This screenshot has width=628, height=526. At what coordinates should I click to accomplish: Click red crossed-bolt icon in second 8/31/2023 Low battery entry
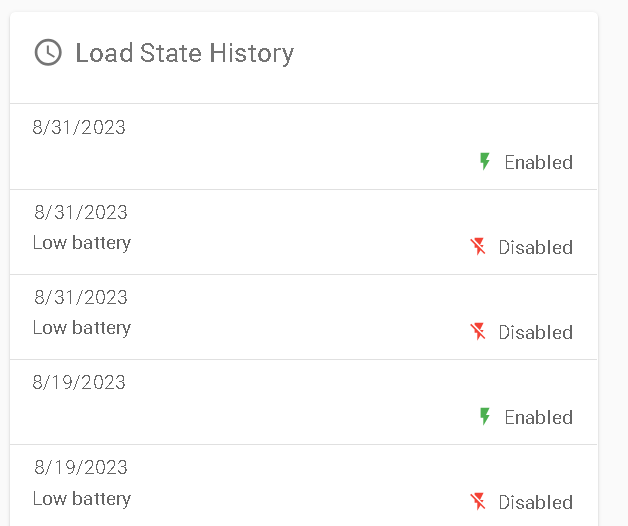pos(478,331)
